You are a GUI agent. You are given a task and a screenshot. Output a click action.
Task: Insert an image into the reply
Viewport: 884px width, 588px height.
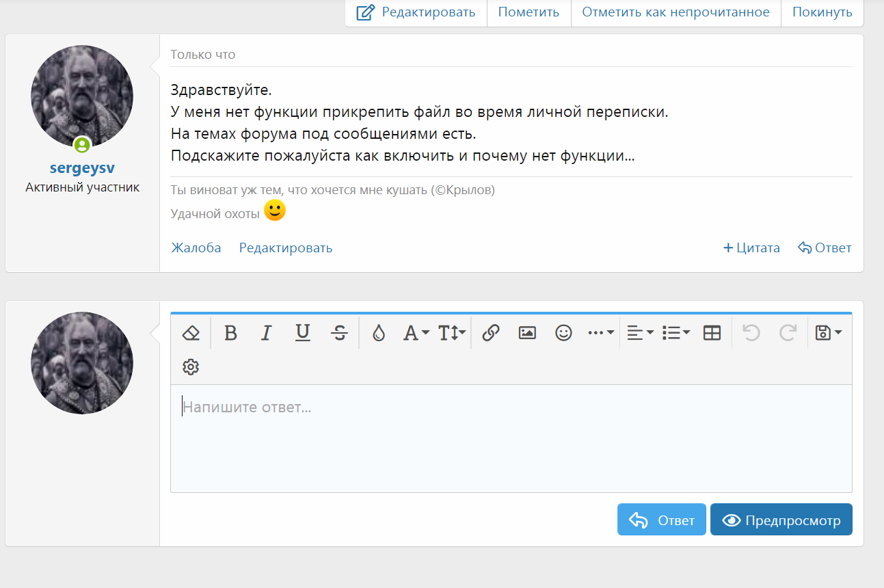[527, 333]
